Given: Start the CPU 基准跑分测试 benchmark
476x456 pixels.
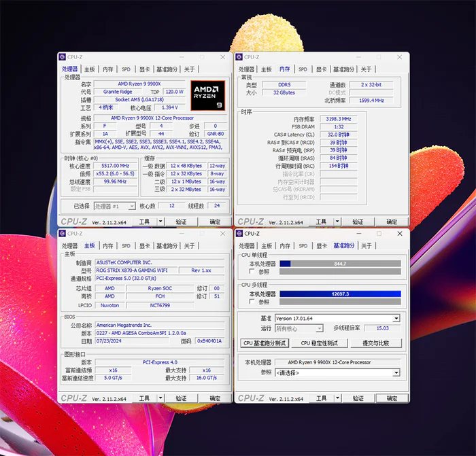Looking at the screenshot, I should (265, 343).
